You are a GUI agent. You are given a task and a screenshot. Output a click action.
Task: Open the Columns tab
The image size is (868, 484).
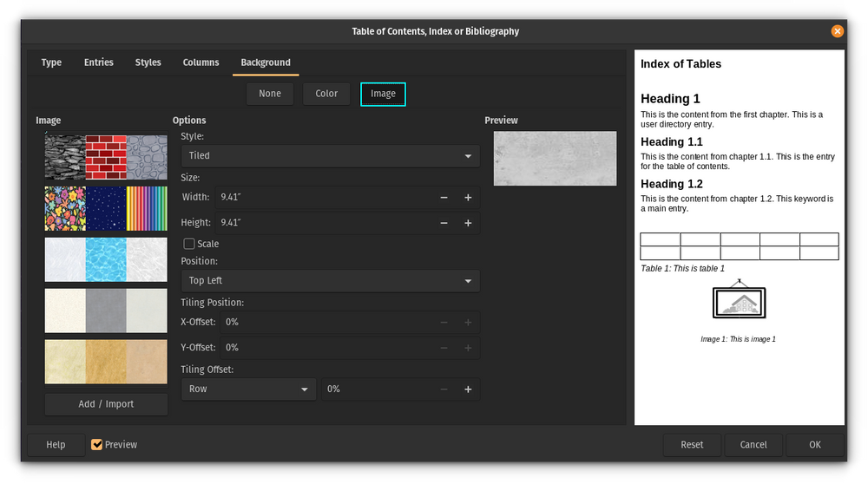[201, 62]
